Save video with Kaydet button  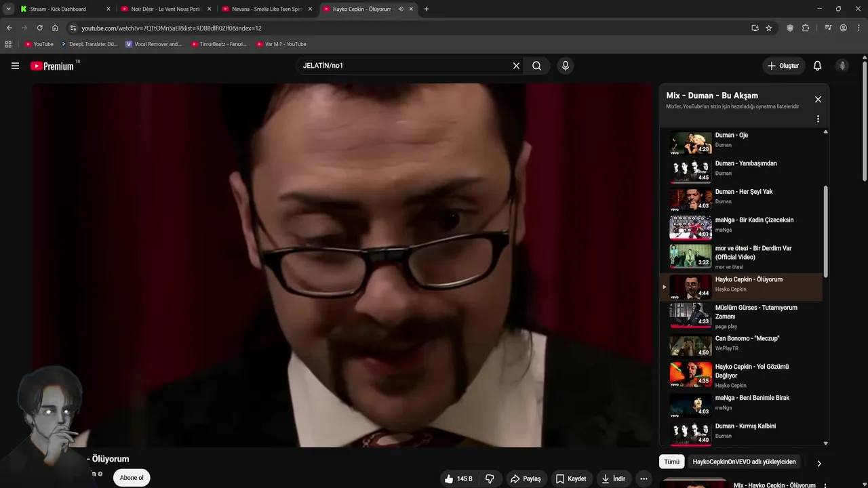click(x=571, y=479)
